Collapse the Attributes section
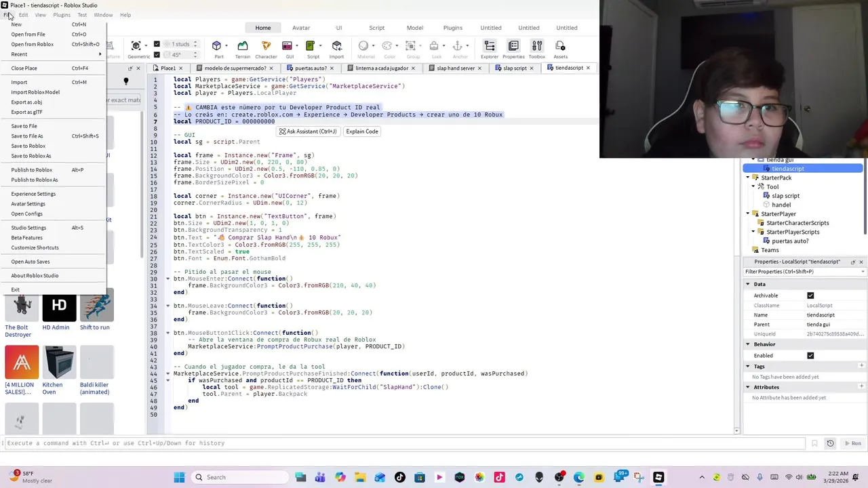 (748, 387)
